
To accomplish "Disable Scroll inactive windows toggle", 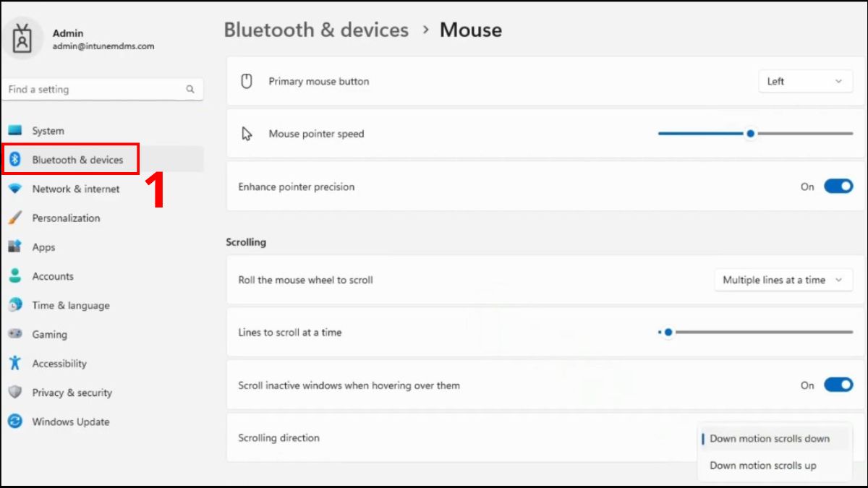I will 838,385.
